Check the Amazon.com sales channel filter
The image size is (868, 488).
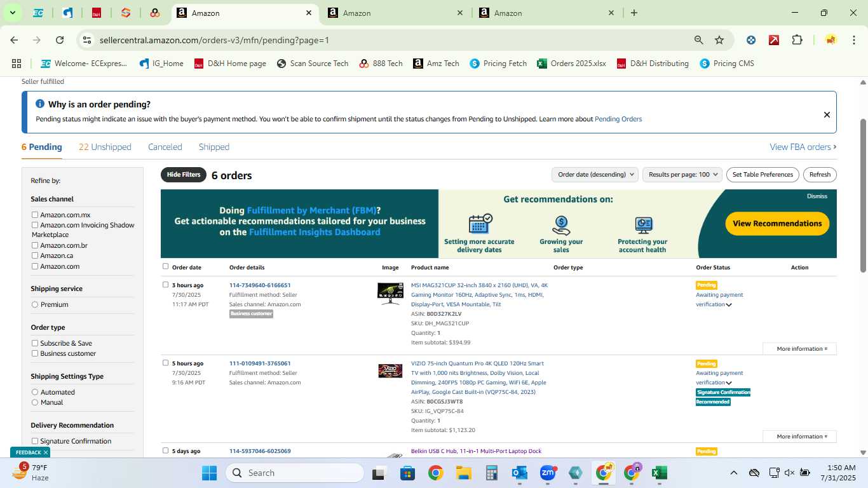point(35,266)
